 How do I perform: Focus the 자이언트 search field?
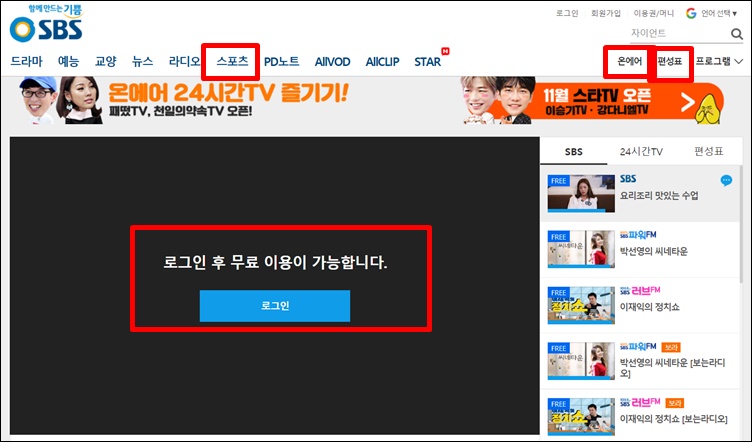[679, 33]
